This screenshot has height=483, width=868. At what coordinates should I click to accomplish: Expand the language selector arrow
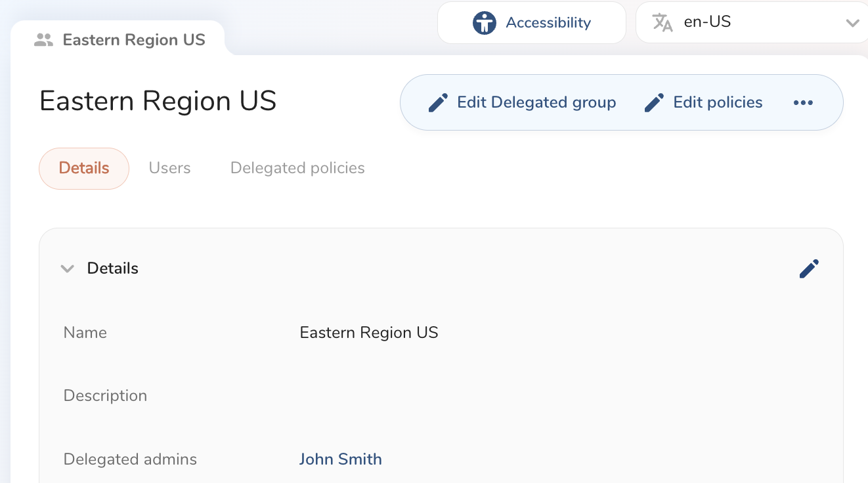tap(852, 23)
